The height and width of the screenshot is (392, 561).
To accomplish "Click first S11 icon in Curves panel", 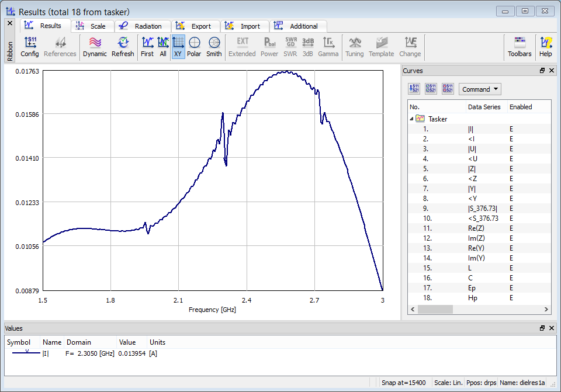I will tap(415, 89).
